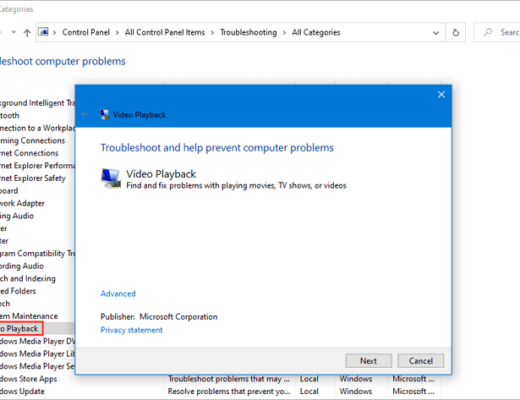Select Incoming Connections troubleshooter

click(x=32, y=141)
